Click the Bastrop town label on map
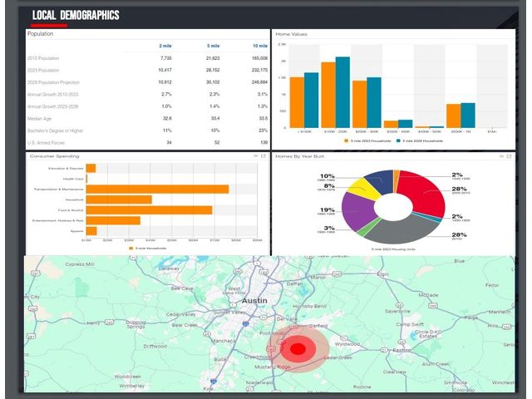Screen dimensions: 532x399 401,350
